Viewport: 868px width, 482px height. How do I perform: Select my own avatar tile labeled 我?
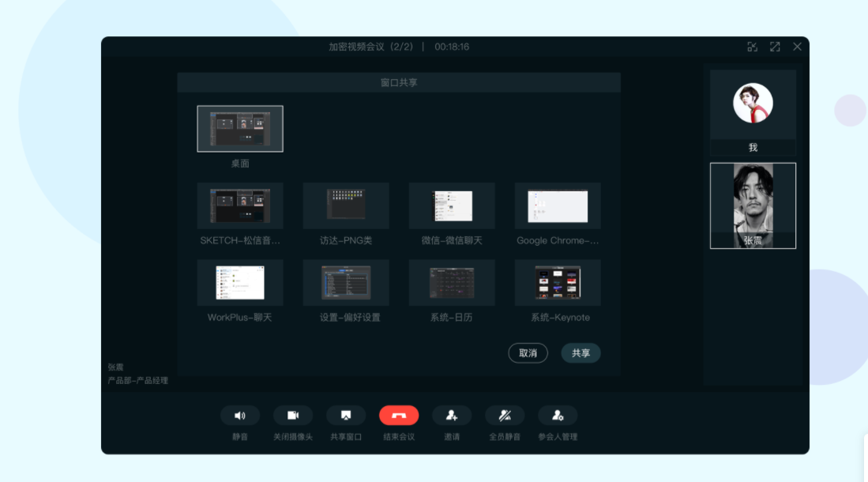[753, 112]
